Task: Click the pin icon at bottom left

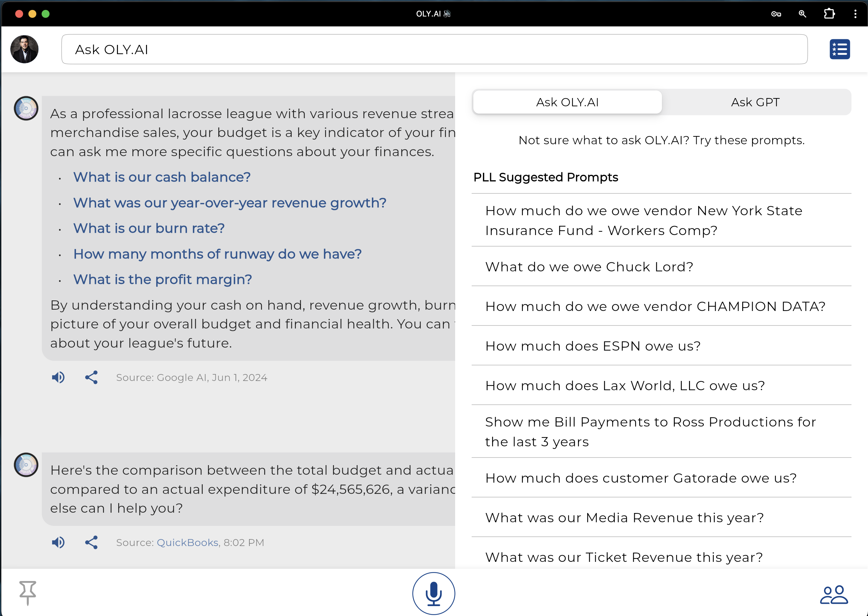Action: [x=28, y=593]
